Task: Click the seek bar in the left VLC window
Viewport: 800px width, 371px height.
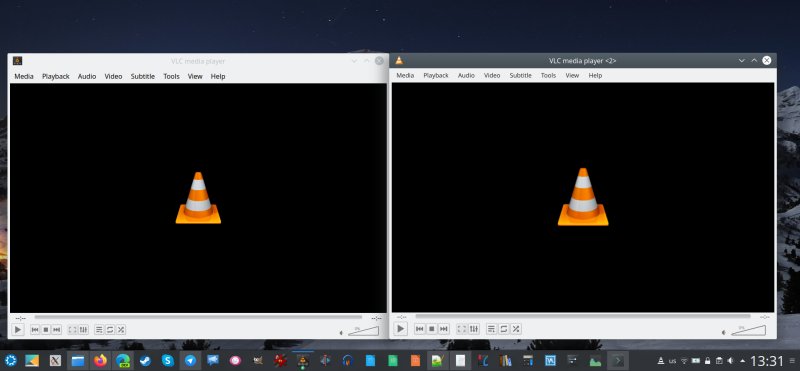Action: (198, 317)
